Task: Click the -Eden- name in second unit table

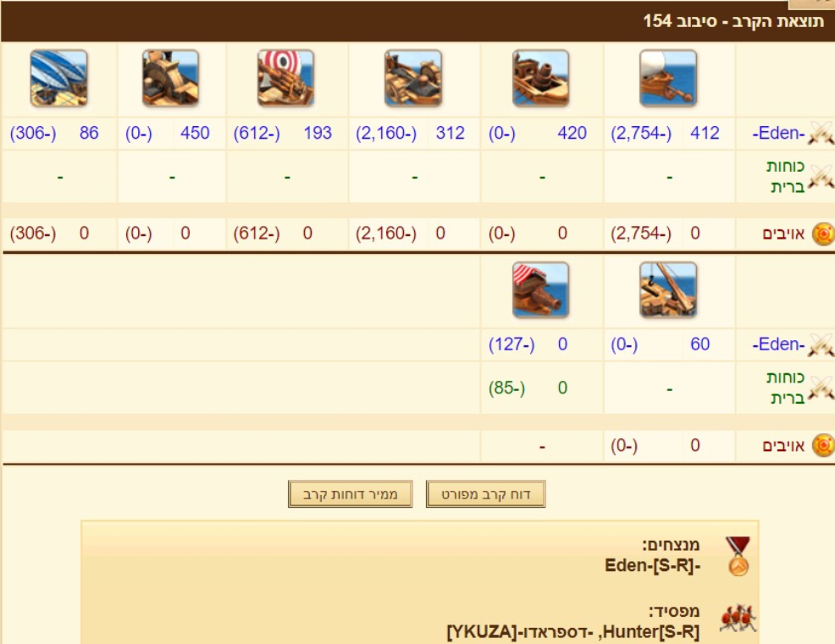Action: (778, 344)
